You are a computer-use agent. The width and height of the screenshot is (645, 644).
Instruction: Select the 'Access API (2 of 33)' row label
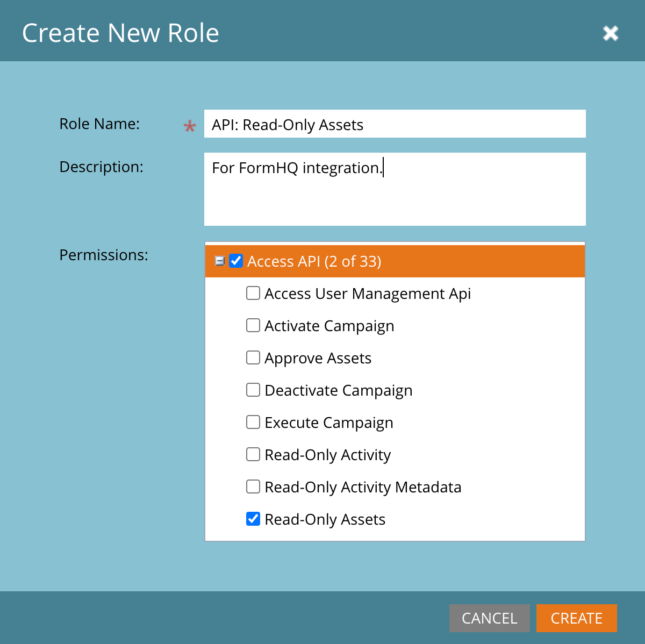[x=314, y=261]
